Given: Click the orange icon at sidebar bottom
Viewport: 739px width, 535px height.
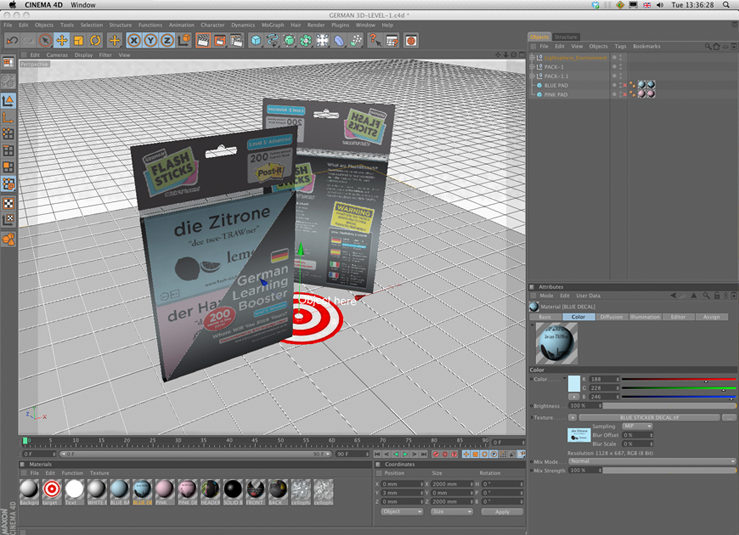Looking at the screenshot, I should (8, 239).
